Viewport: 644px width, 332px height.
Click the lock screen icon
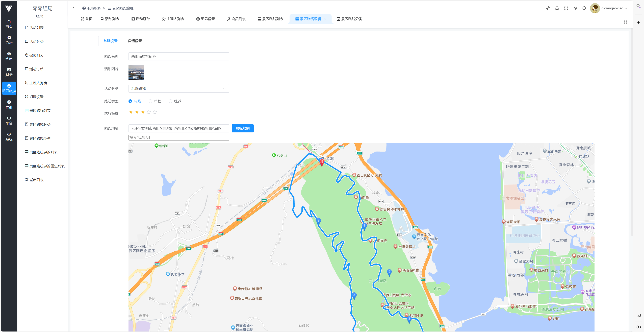click(557, 8)
